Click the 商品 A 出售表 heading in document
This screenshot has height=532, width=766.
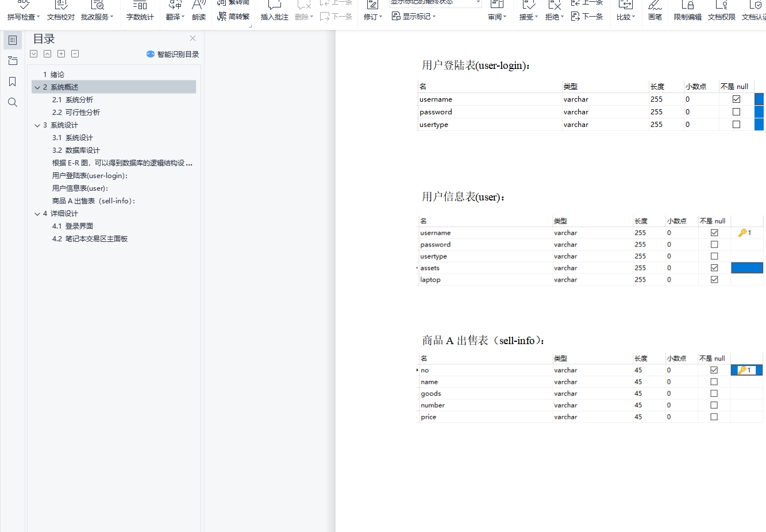pos(484,341)
